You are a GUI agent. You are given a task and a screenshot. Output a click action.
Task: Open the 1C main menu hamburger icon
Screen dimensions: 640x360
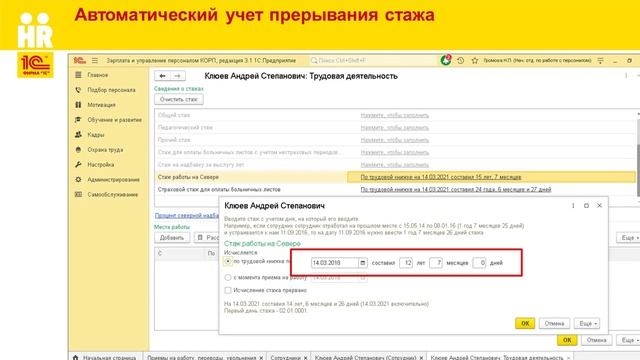click(95, 60)
